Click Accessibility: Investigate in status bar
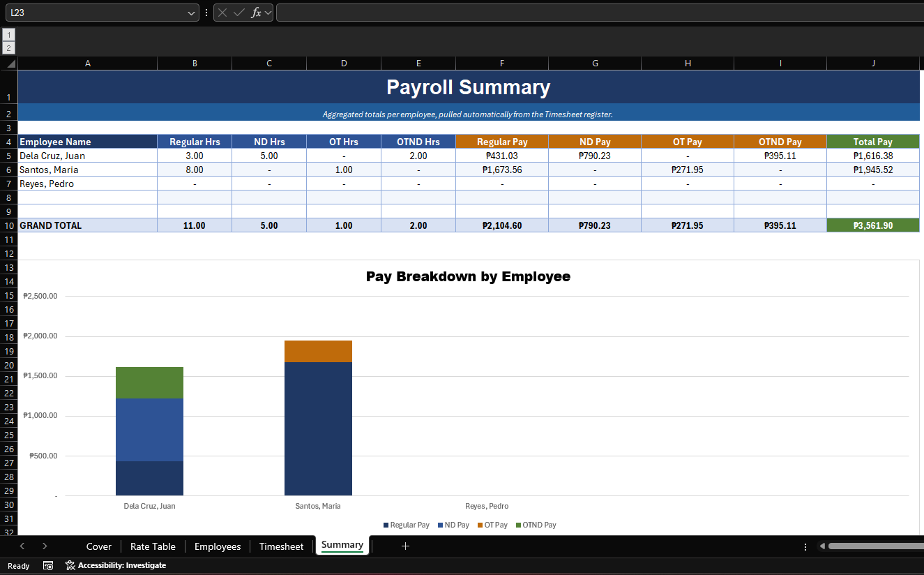924x575 pixels. 116,565
